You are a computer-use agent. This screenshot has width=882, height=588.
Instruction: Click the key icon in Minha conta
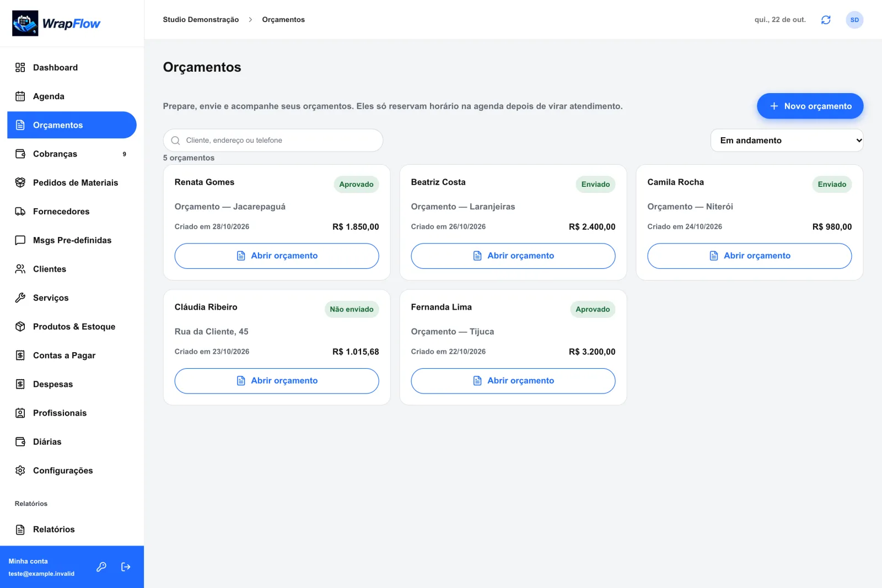pyautogui.click(x=101, y=567)
